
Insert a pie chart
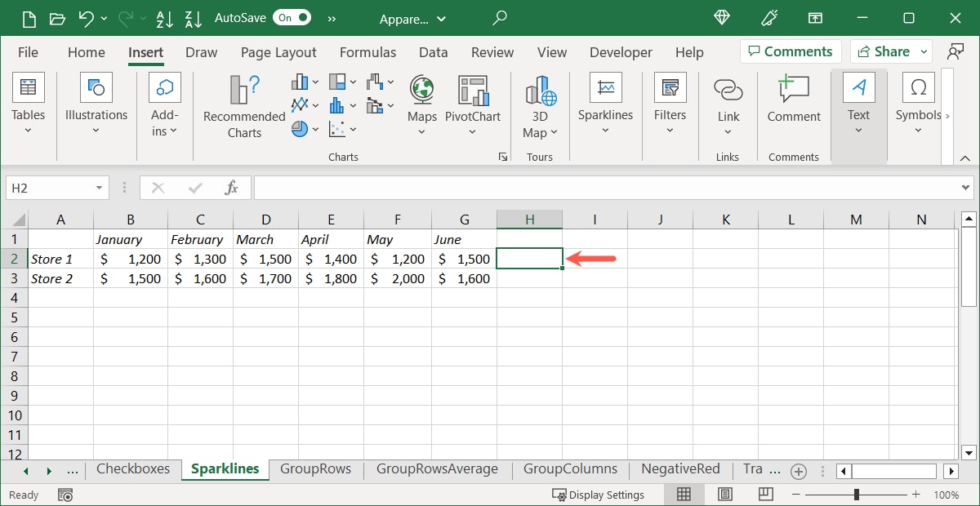pos(299,128)
